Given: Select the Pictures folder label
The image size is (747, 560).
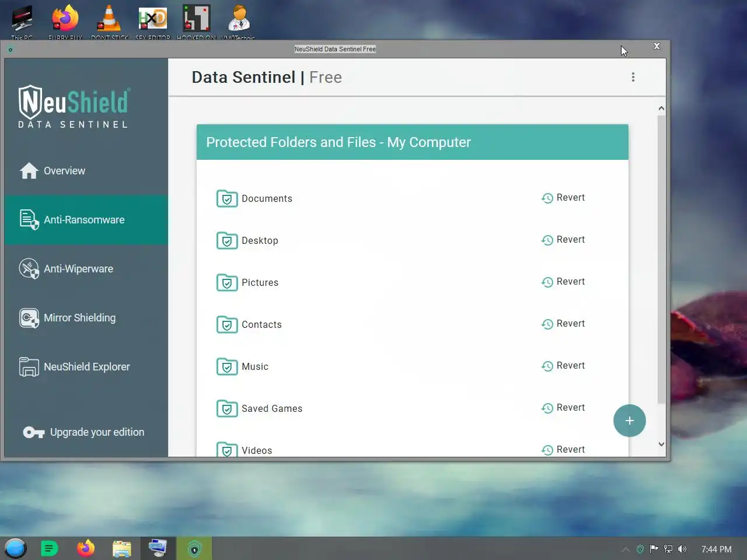Looking at the screenshot, I should [260, 282].
